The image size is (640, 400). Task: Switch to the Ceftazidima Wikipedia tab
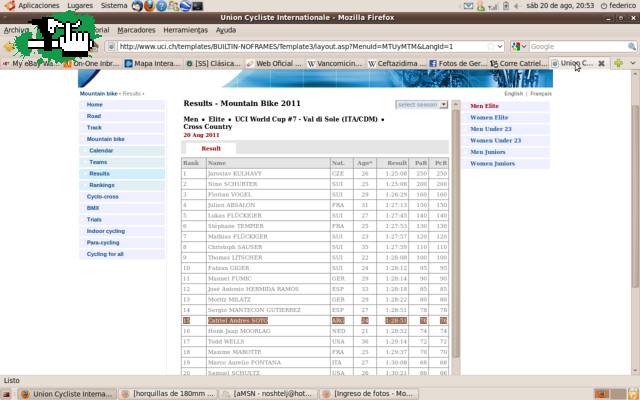(396, 64)
